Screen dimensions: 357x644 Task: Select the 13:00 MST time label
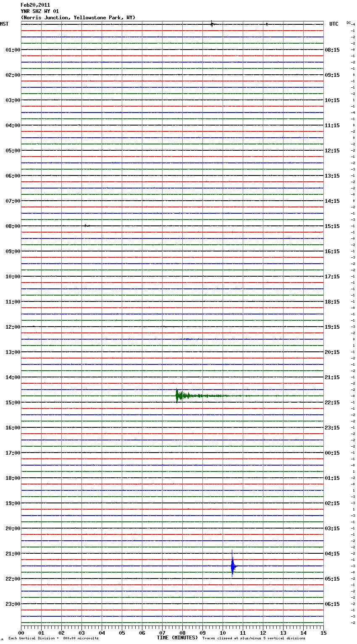click(x=13, y=352)
